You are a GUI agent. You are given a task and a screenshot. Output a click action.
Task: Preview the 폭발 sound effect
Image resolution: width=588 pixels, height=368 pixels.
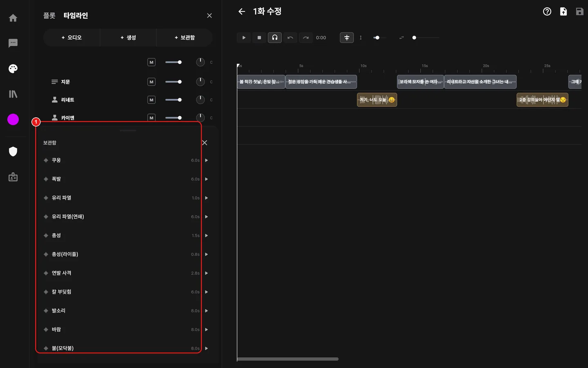[207, 179]
